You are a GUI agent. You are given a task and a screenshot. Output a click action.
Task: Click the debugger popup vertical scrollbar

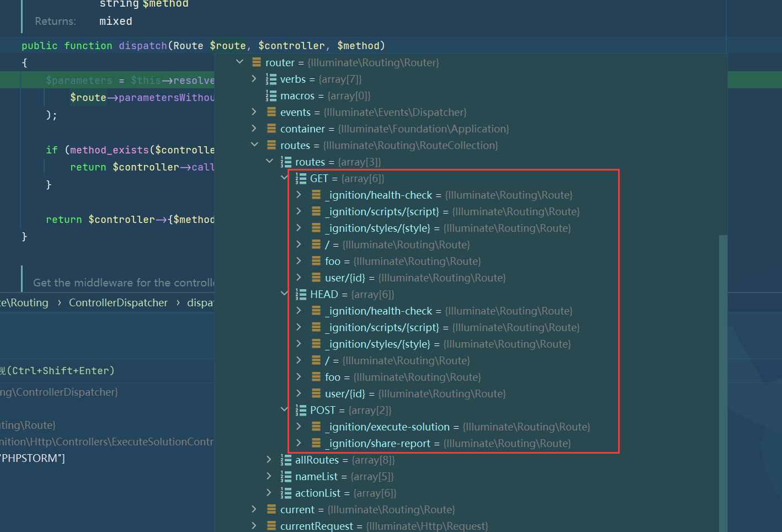pos(723,383)
